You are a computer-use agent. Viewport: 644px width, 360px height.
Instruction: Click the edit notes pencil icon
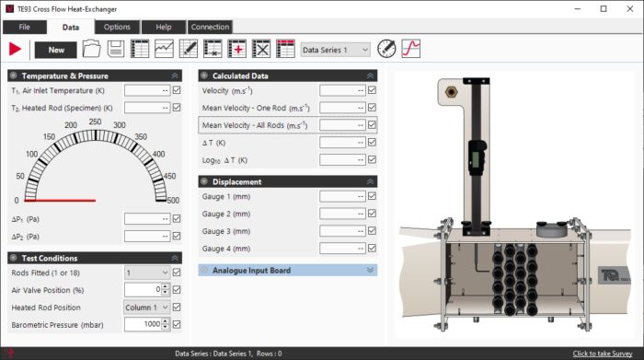pyautogui.click(x=189, y=49)
